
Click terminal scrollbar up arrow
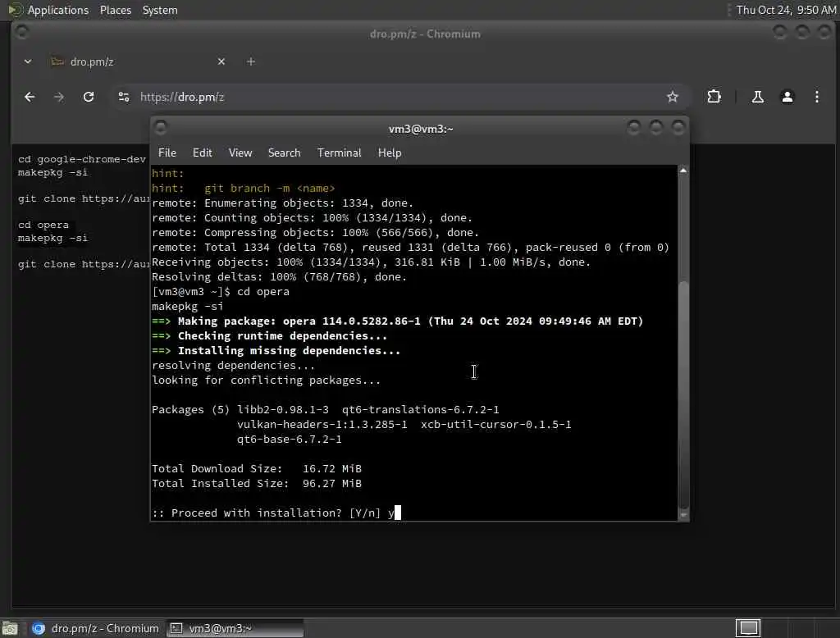683,171
